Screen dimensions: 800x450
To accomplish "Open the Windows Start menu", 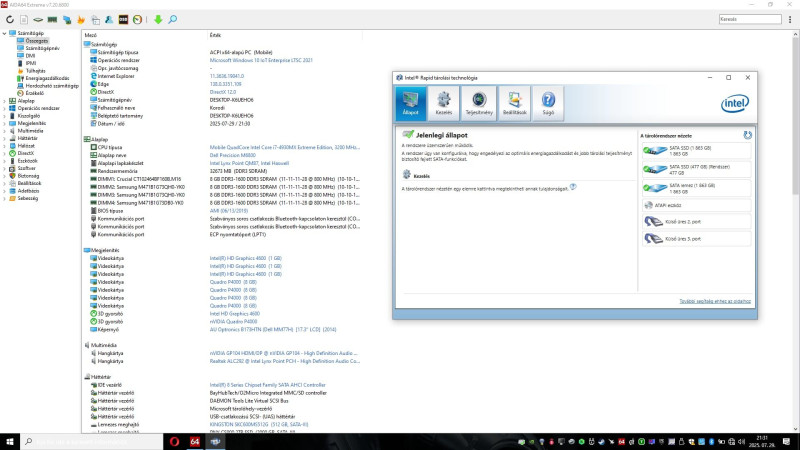I will [10, 441].
